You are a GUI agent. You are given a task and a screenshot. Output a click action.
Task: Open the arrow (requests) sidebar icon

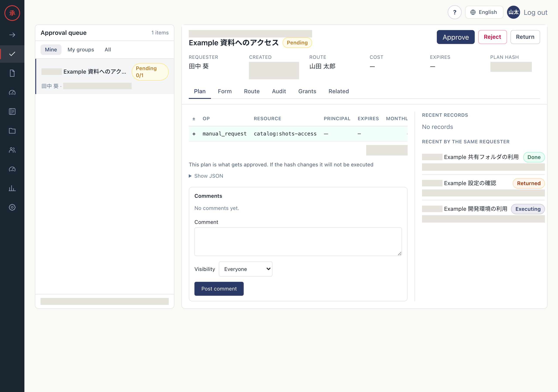pyautogui.click(x=12, y=35)
